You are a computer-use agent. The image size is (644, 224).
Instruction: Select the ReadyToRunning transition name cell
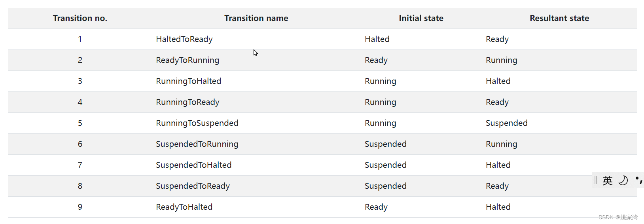click(x=187, y=60)
